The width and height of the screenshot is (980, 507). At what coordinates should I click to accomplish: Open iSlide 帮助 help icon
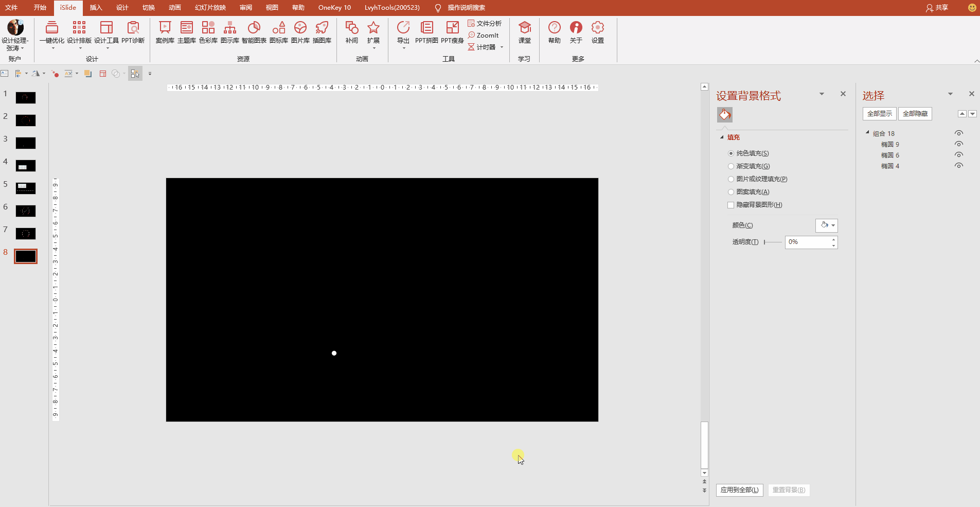point(555,32)
